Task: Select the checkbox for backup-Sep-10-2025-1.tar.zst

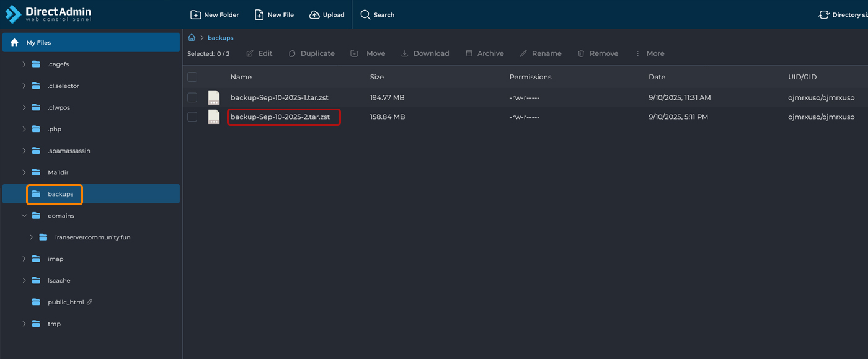Action: tap(192, 97)
